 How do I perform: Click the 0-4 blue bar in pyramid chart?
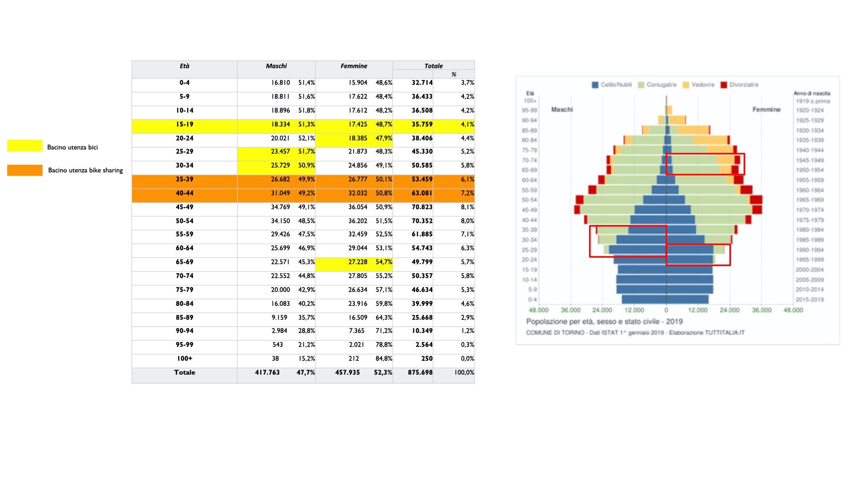tap(665, 299)
